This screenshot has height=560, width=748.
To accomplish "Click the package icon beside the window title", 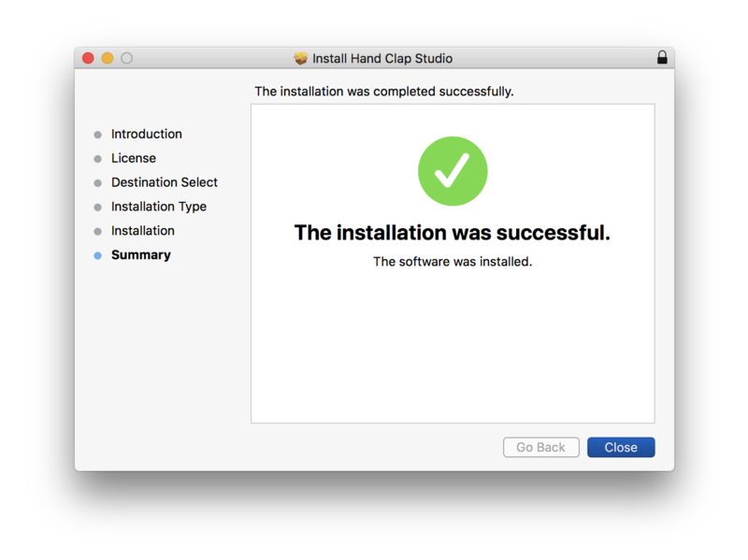I will [x=301, y=58].
